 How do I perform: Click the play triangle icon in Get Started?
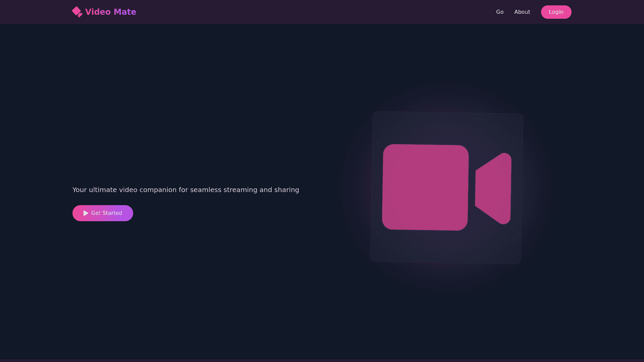coord(86,213)
